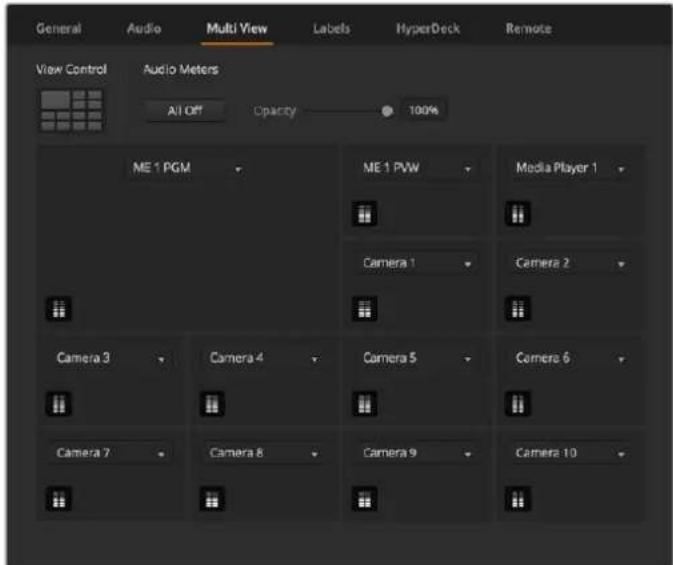The image size is (673, 565).
Task: Toggle audio meter icon under Camera 7
Action: pyautogui.click(x=59, y=498)
